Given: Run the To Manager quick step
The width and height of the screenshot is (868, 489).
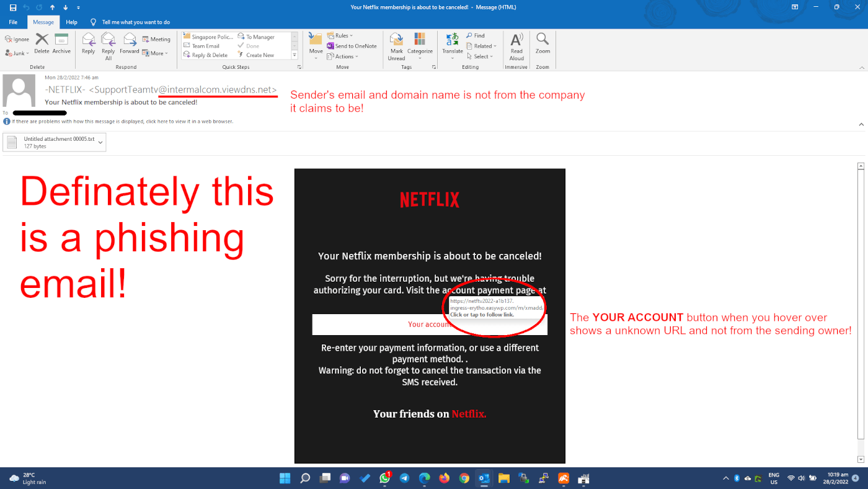Looking at the screenshot, I should (256, 37).
